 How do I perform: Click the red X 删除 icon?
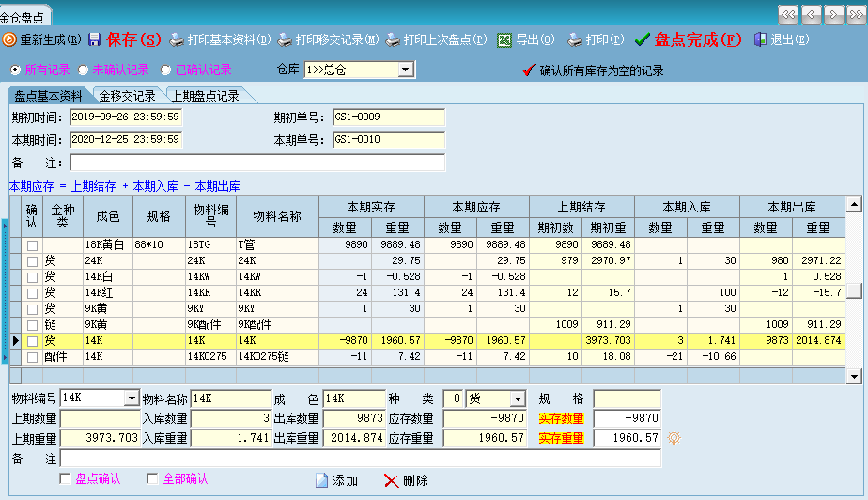point(392,480)
